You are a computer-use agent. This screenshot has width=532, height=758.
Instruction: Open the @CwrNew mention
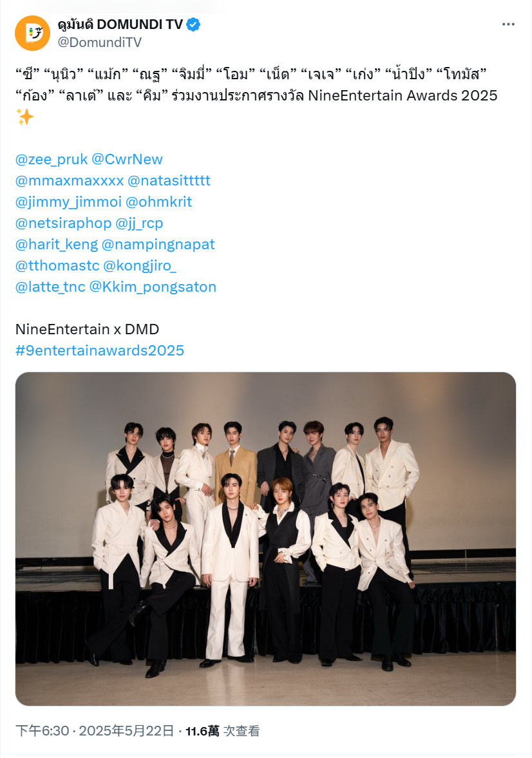coord(127,159)
